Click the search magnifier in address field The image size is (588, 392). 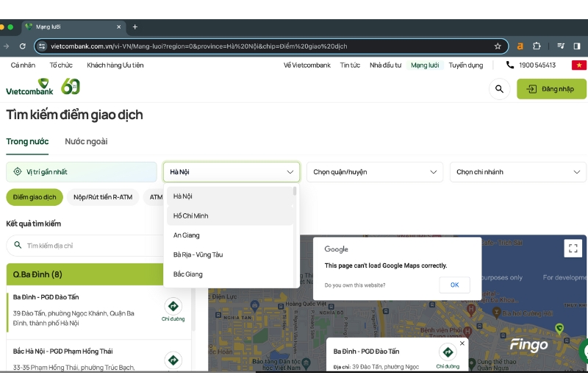click(x=18, y=245)
